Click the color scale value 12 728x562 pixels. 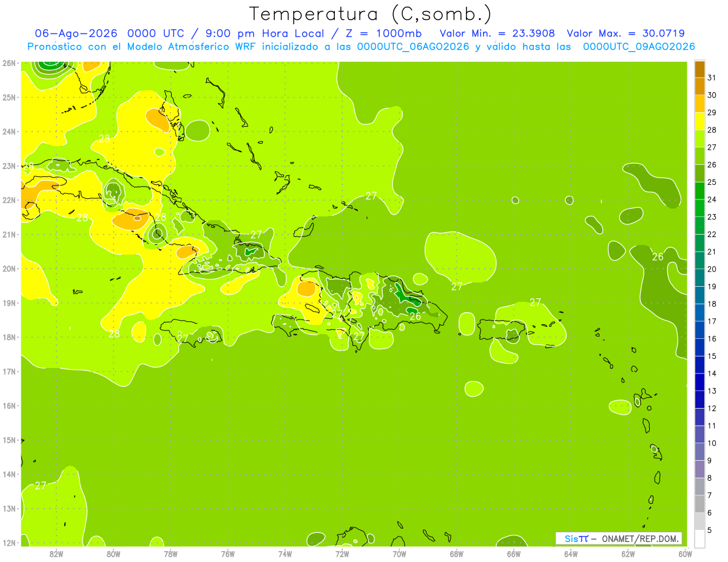(712, 408)
